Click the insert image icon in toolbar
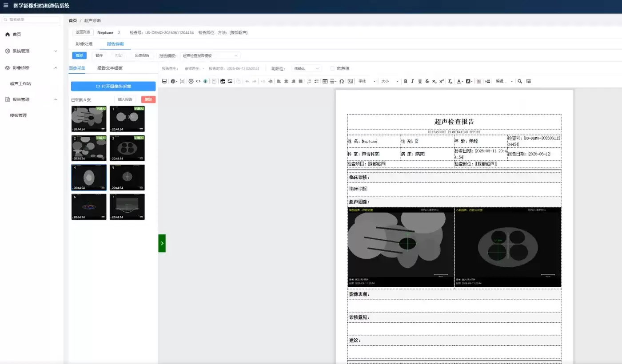622x364 pixels. pos(230,81)
